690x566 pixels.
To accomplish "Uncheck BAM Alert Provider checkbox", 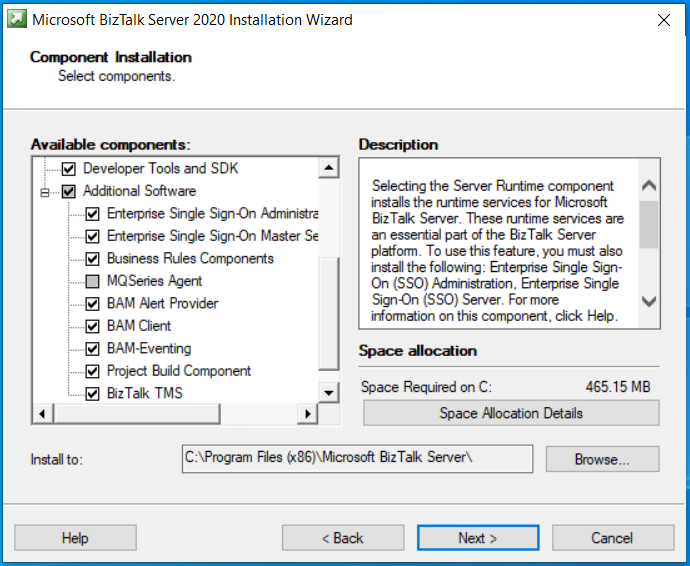I will click(92, 303).
